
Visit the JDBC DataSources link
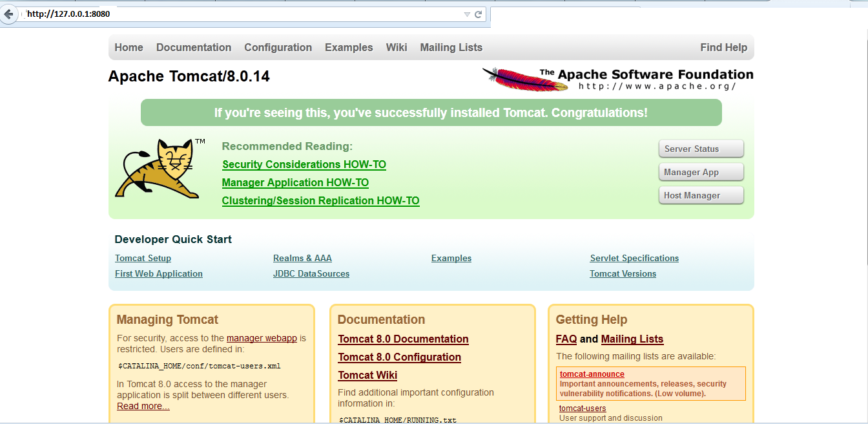pyautogui.click(x=311, y=274)
